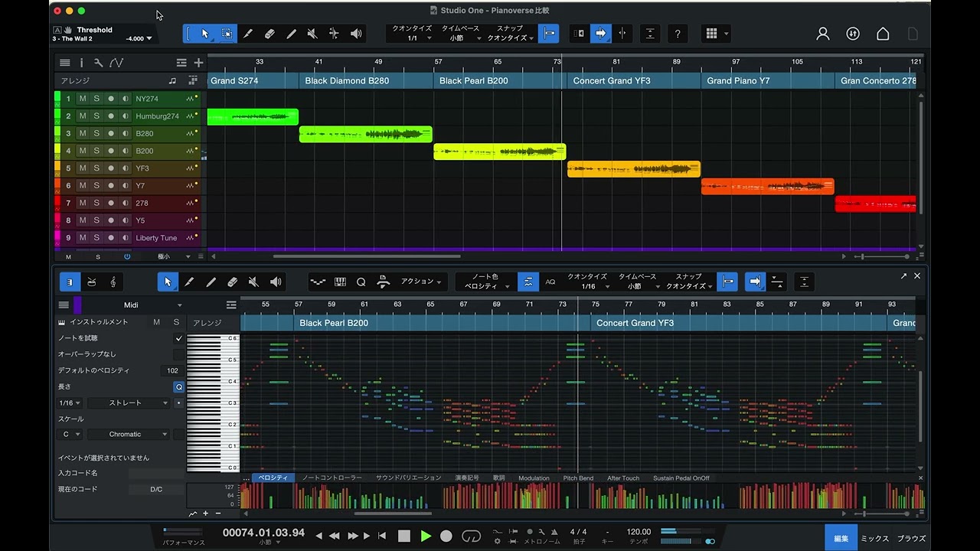Mute the B280 track
This screenshot has width=980, height=551.
[x=83, y=133]
